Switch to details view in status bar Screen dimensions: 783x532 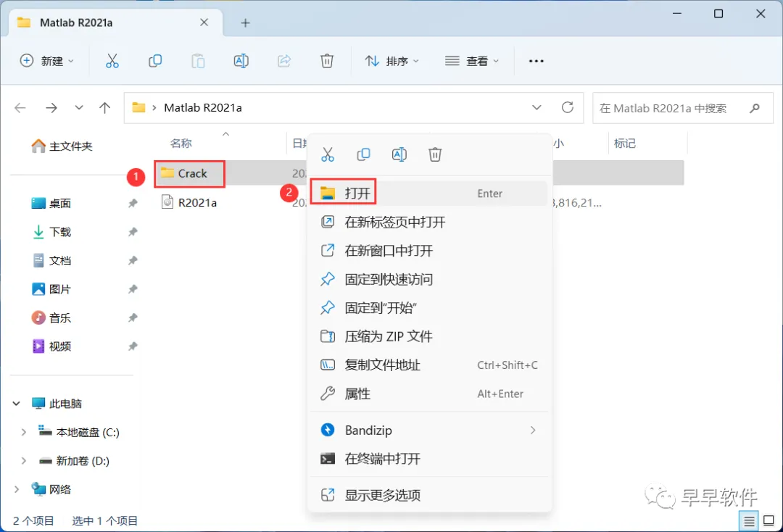click(748, 522)
